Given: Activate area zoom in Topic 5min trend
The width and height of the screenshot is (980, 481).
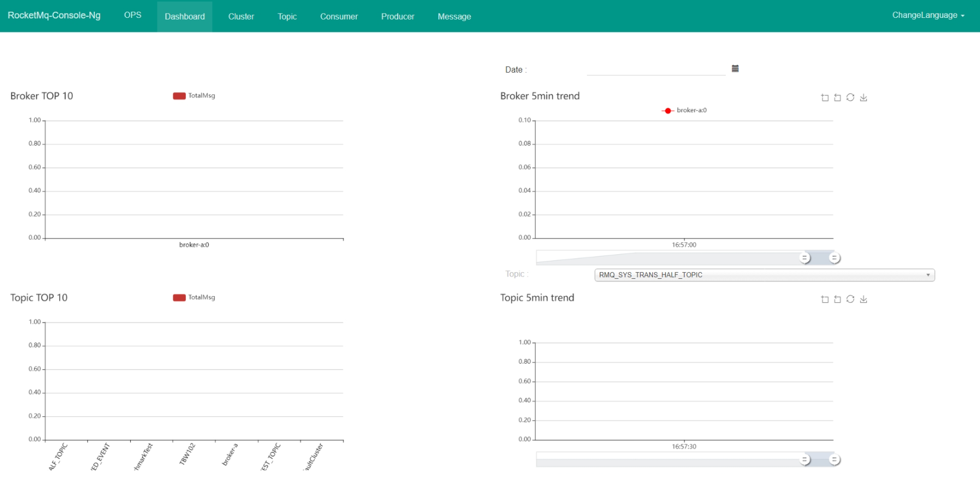Looking at the screenshot, I should point(825,299).
